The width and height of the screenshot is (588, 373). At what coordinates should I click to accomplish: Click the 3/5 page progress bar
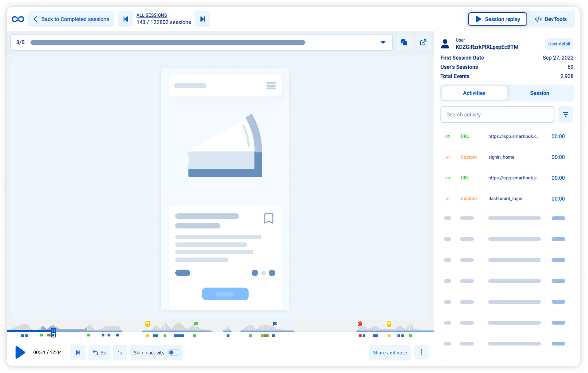coord(168,42)
